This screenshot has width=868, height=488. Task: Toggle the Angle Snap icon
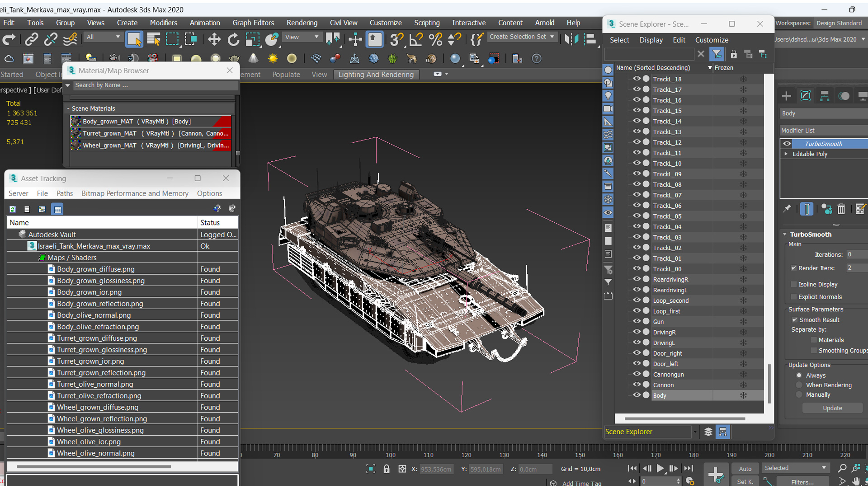click(416, 39)
